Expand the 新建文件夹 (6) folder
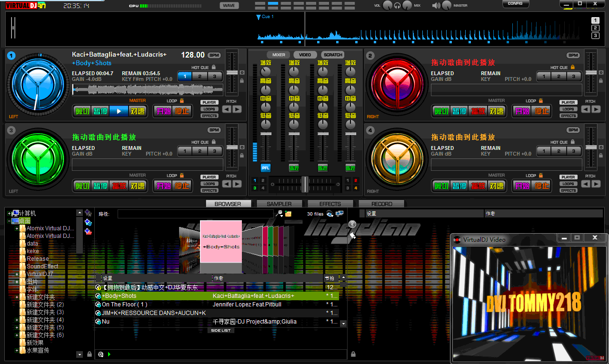 click(17, 335)
